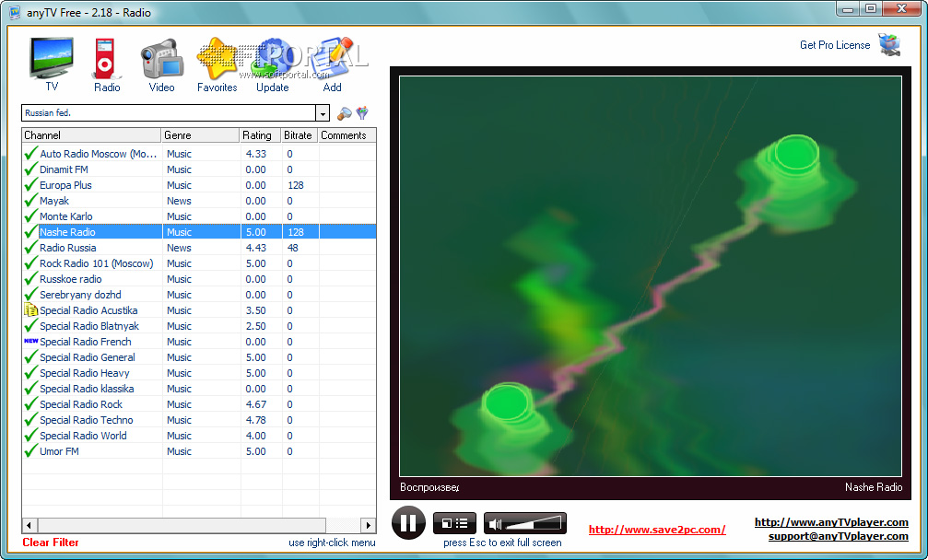
Task: Click the left arrow of the horizontal scrollbar
Action: [29, 525]
